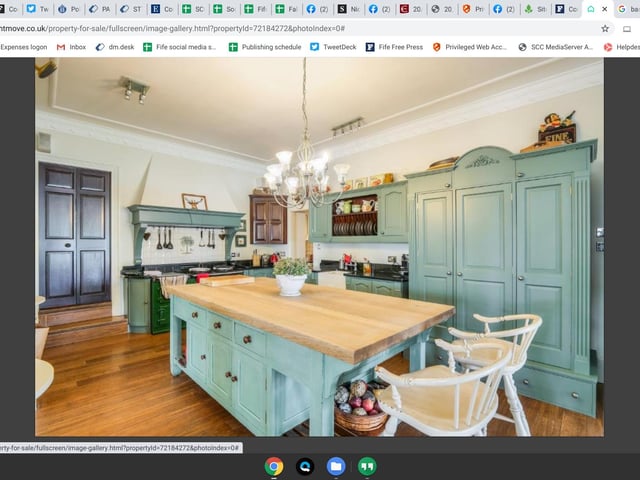The width and height of the screenshot is (640, 480).
Task: Open the Gmail Inbox bookmark
Action: 71,47
